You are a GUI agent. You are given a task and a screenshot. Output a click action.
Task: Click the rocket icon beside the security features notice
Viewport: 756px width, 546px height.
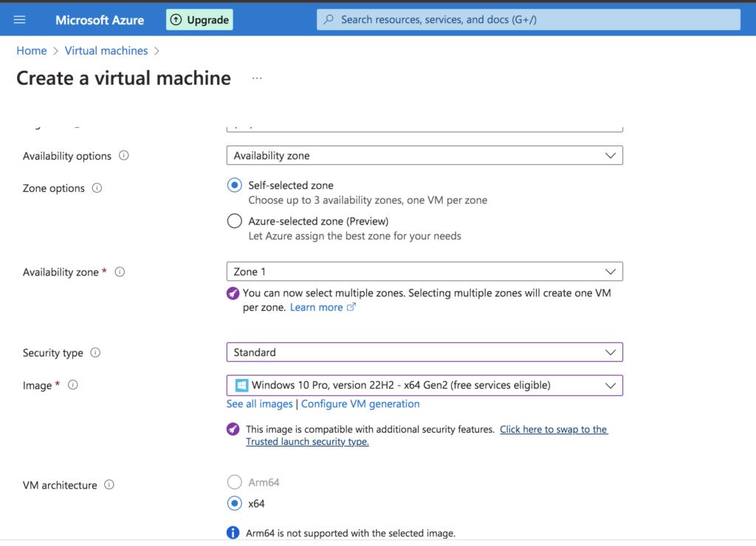tap(233, 429)
